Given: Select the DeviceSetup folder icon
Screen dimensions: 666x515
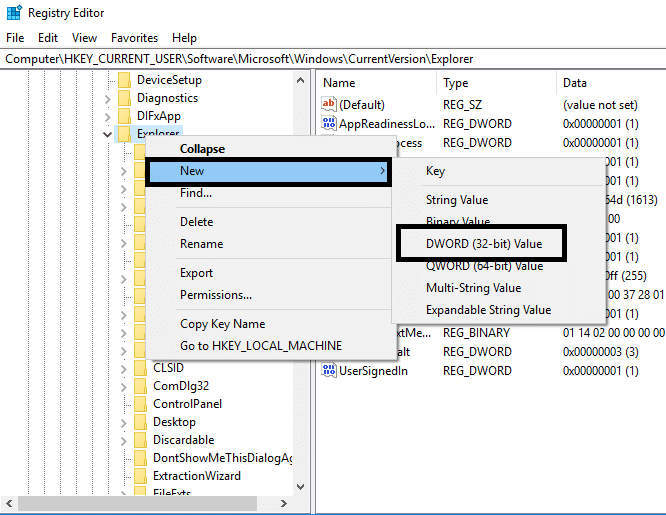Looking at the screenshot, I should (x=124, y=80).
